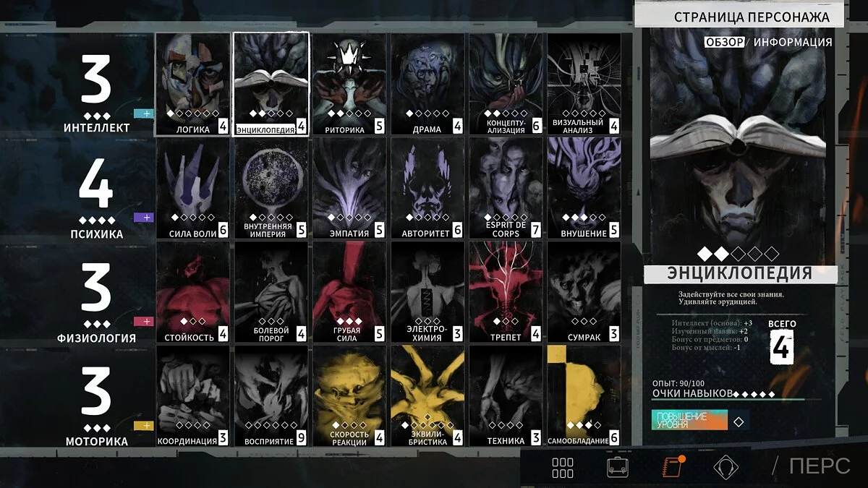
Task: Open the journal notebook icon
Action: coord(672,467)
